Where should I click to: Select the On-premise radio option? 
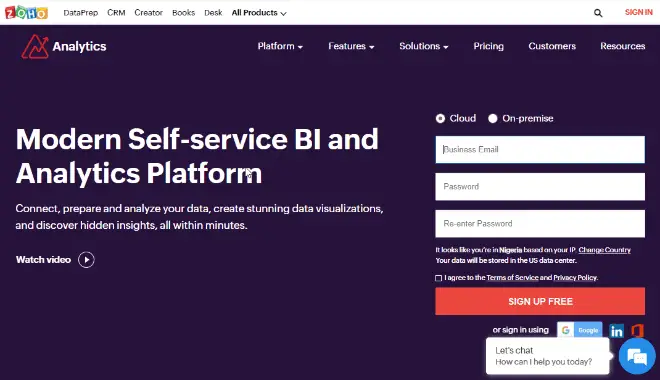coord(492,119)
